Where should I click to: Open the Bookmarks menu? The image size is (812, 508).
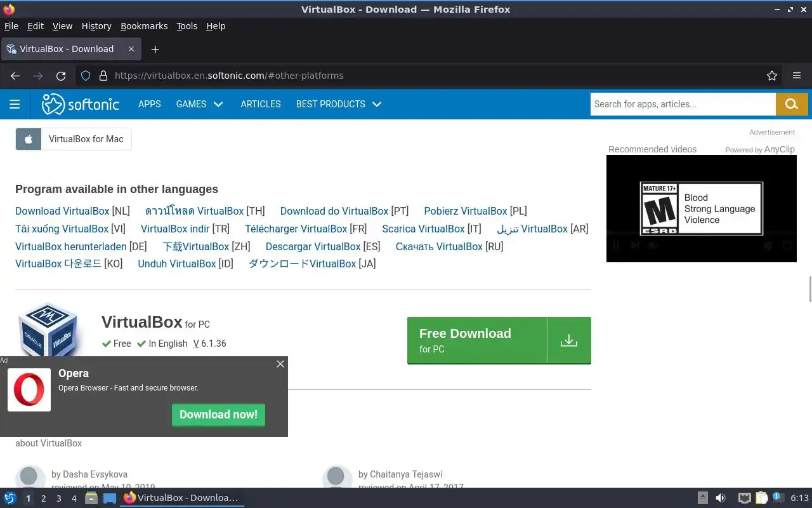click(x=144, y=26)
